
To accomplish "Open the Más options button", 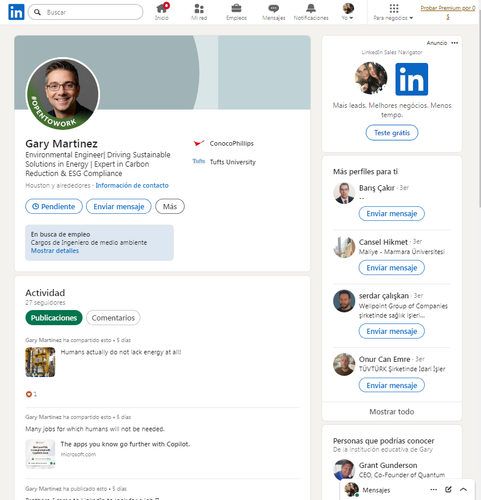I will (x=170, y=206).
